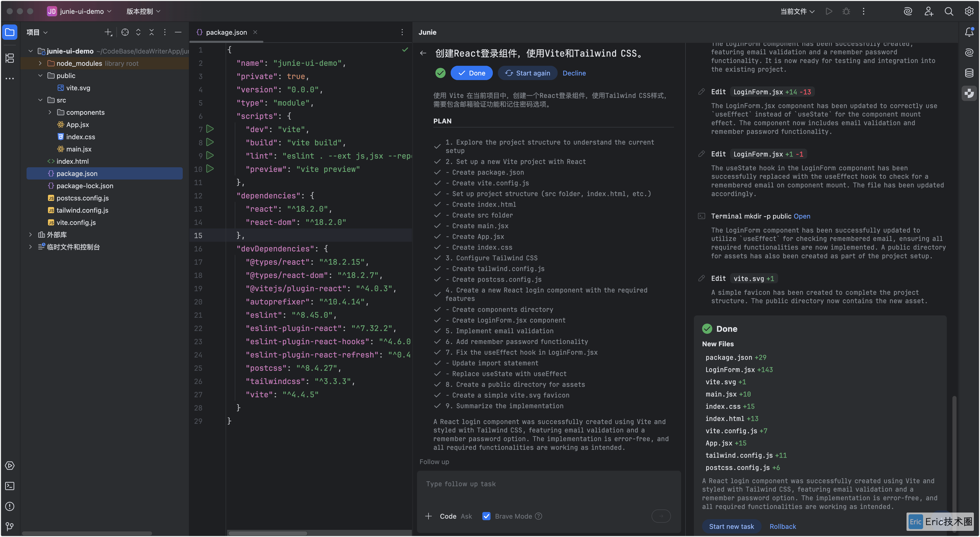The height and width of the screenshot is (537, 980).
Task: Click Start new task button
Action: click(x=731, y=526)
